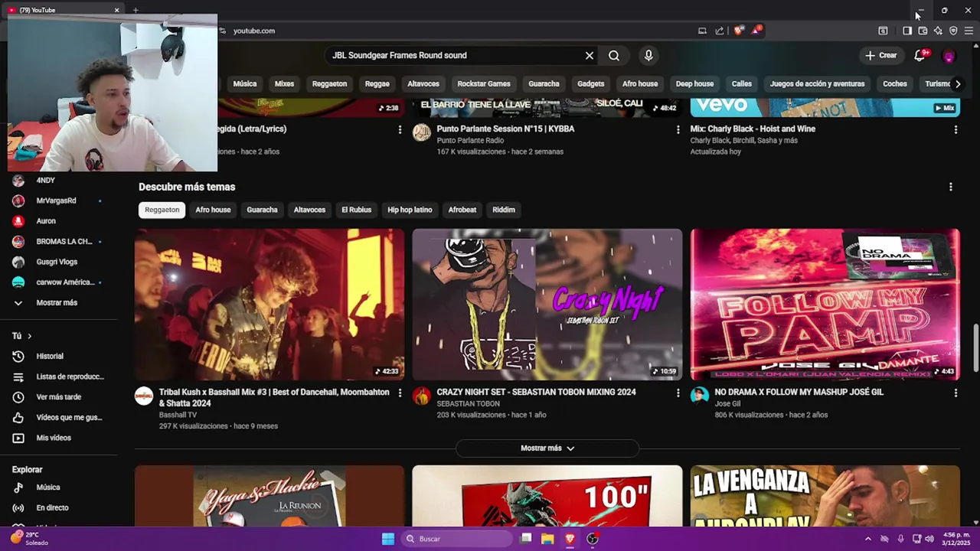
Task: Click the Crear button
Action: 880,55
